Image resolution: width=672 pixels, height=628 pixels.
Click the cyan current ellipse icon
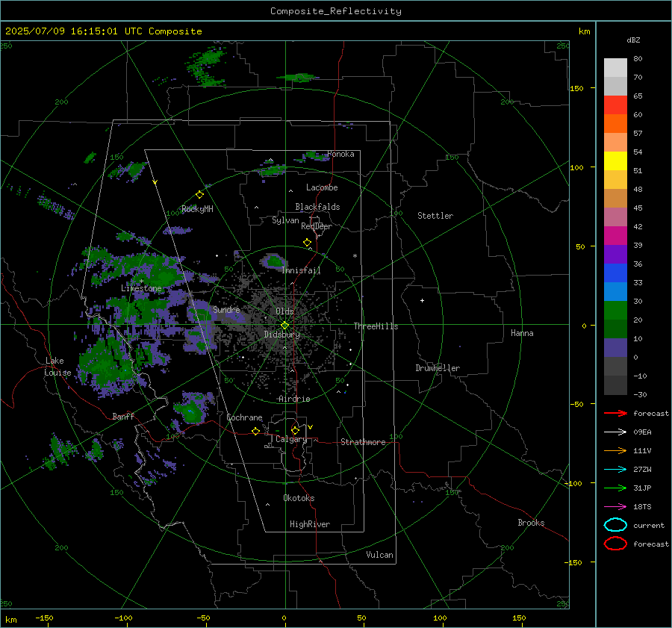coord(615,525)
